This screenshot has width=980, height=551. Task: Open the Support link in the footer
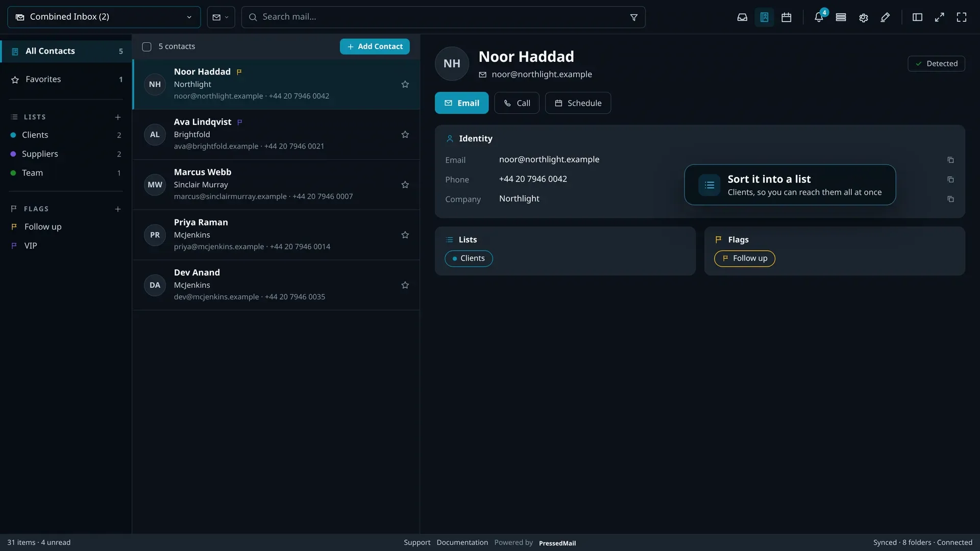[417, 543]
